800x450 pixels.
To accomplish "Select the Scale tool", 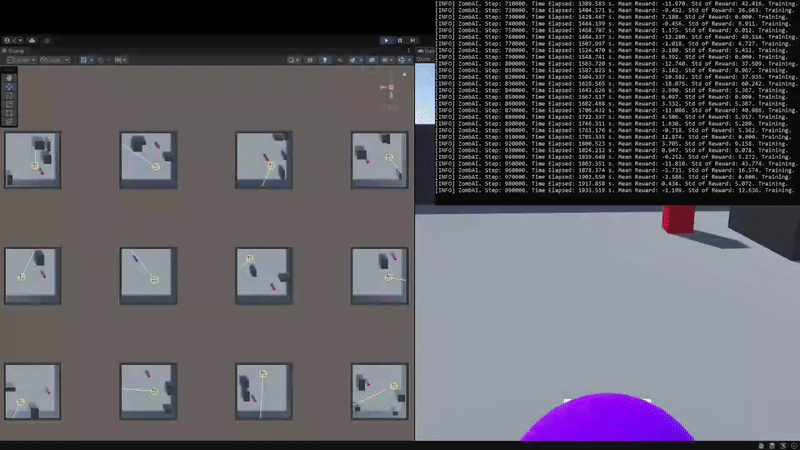I will (9, 104).
